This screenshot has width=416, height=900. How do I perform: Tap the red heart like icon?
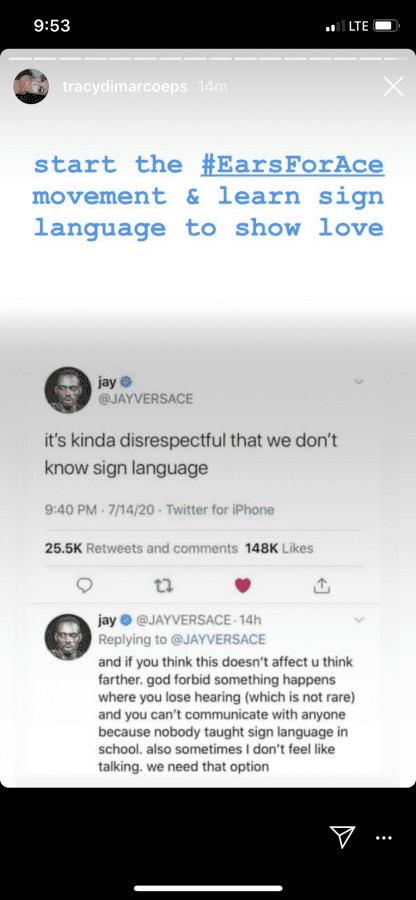click(243, 585)
